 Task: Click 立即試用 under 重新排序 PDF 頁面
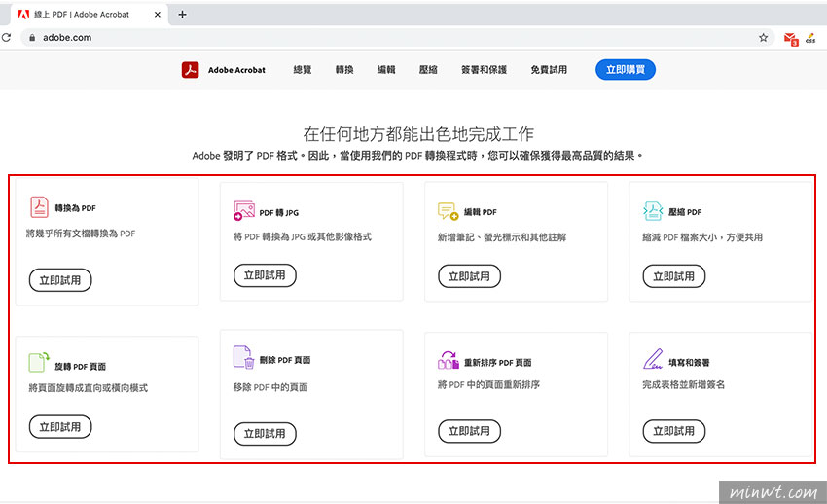point(469,431)
